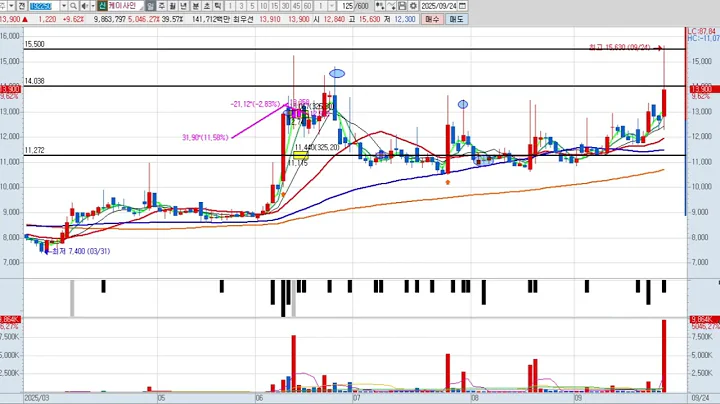720x404 pixels.
Task: Click the custom interval number field
Action: point(321,6)
